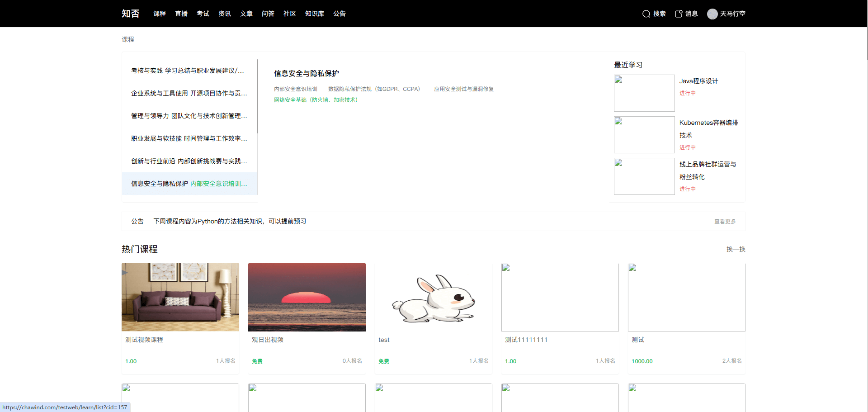Screen dimensions: 868x412
Task: Open 消息 notifications icon
Action: (x=685, y=14)
